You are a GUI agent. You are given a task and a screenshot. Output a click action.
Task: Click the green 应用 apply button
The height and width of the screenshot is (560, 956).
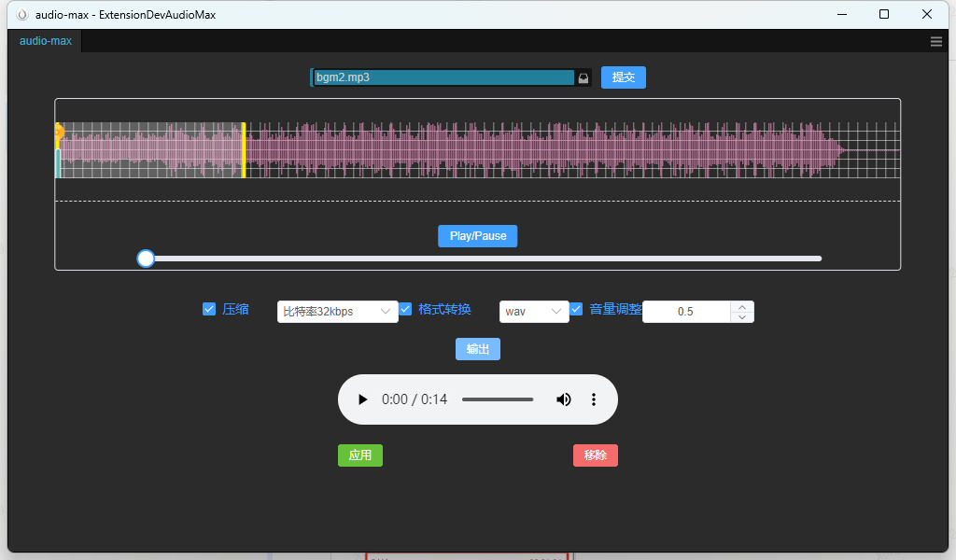[x=359, y=455]
